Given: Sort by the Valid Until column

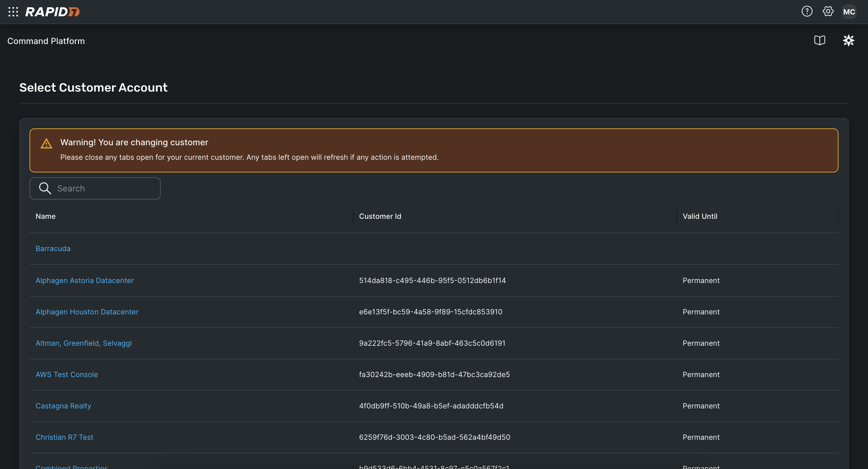Looking at the screenshot, I should [700, 216].
